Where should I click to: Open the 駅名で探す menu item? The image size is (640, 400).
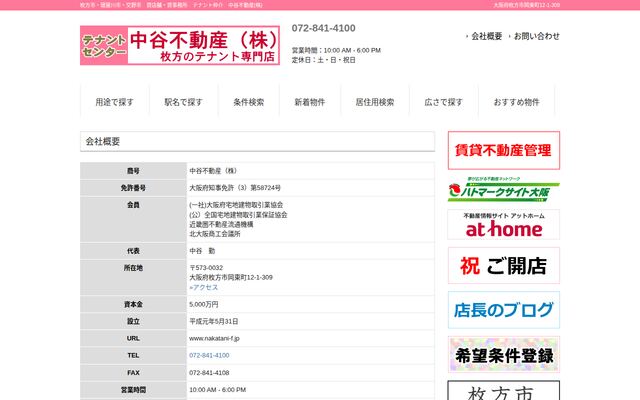pos(184,102)
